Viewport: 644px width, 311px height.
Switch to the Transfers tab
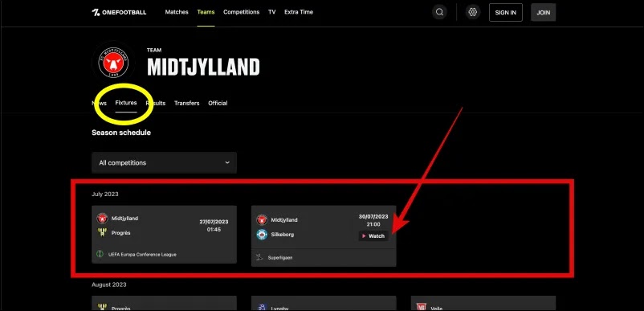click(x=187, y=103)
